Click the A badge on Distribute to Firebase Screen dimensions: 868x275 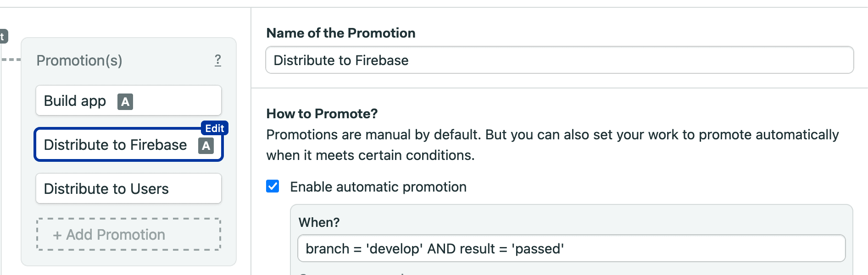(206, 146)
